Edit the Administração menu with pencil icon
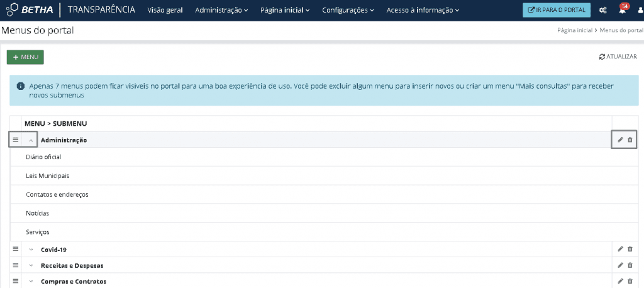644x288 pixels. coord(620,140)
